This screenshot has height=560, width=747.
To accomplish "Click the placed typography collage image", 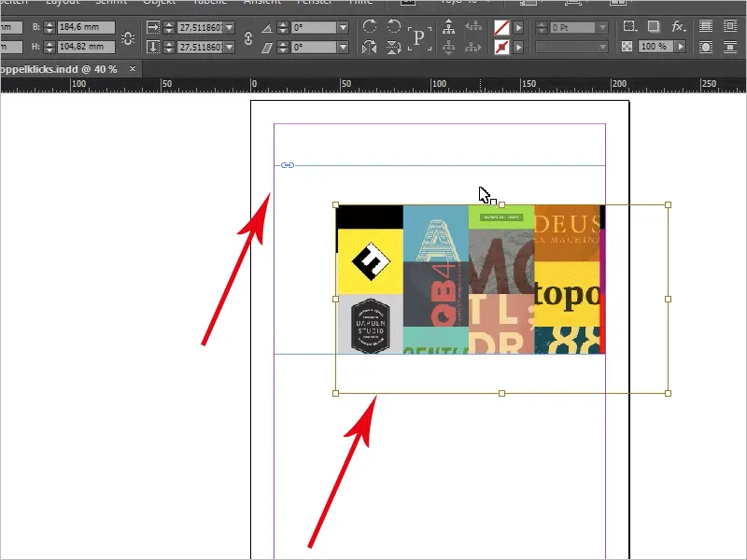I will point(471,279).
